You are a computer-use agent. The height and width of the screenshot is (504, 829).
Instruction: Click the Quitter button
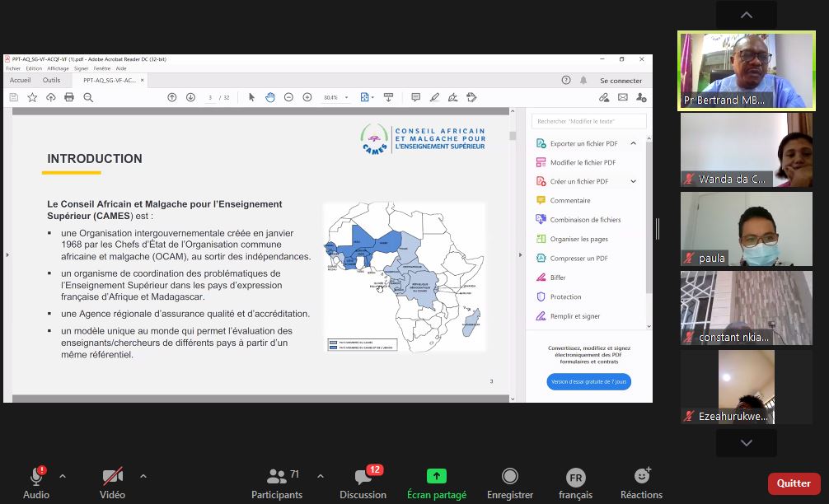point(794,483)
